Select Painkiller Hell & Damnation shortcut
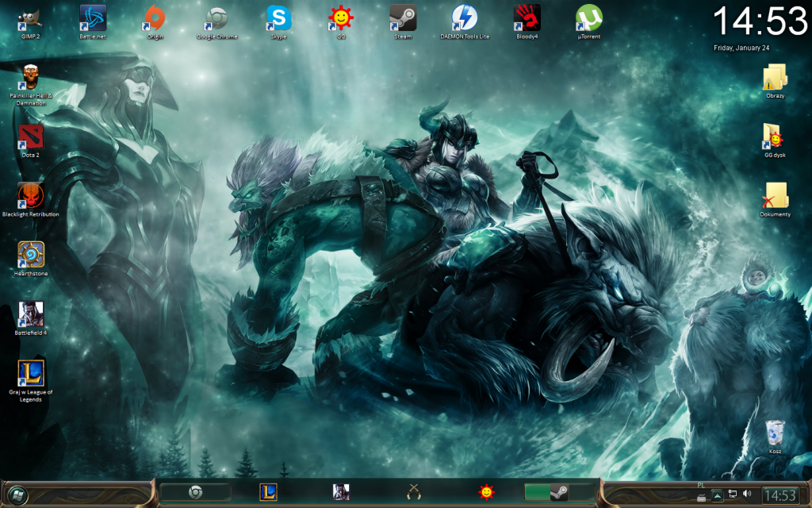The height and width of the screenshot is (508, 812). coord(31,86)
